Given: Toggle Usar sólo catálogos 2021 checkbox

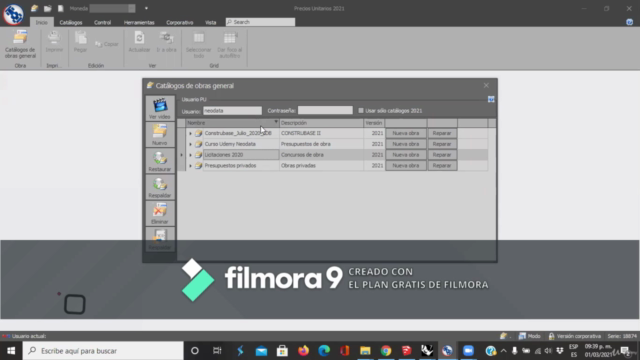Looking at the screenshot, I should point(361,111).
